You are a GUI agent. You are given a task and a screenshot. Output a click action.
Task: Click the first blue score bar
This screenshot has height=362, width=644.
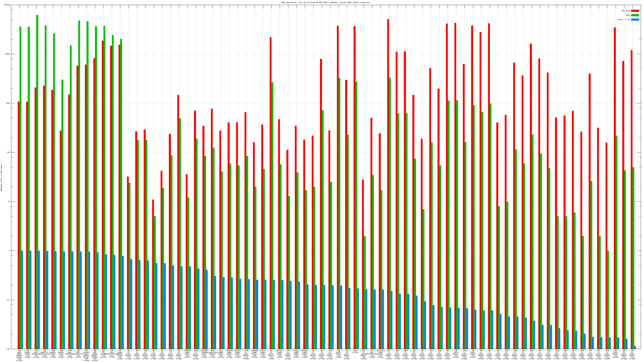point(22,300)
